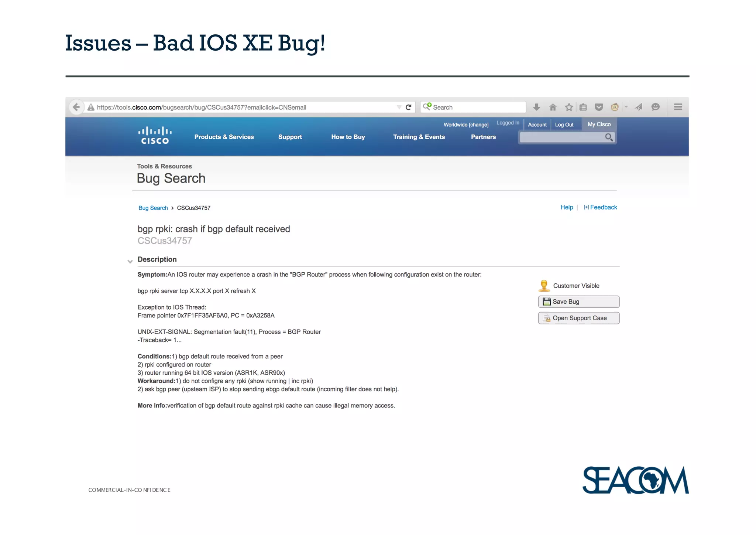This screenshot has width=756, height=535.
Task: Click the 'Tools & Resources' heading text
Action: pyautogui.click(x=164, y=166)
